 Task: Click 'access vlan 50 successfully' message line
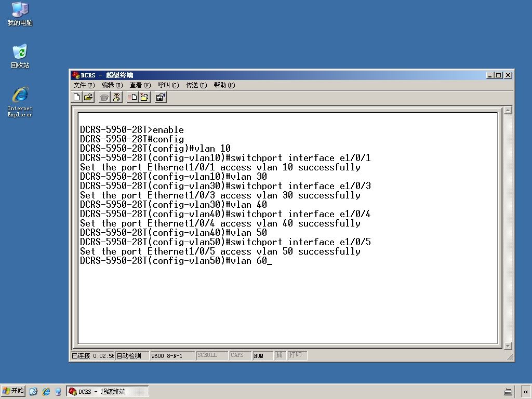click(220, 251)
